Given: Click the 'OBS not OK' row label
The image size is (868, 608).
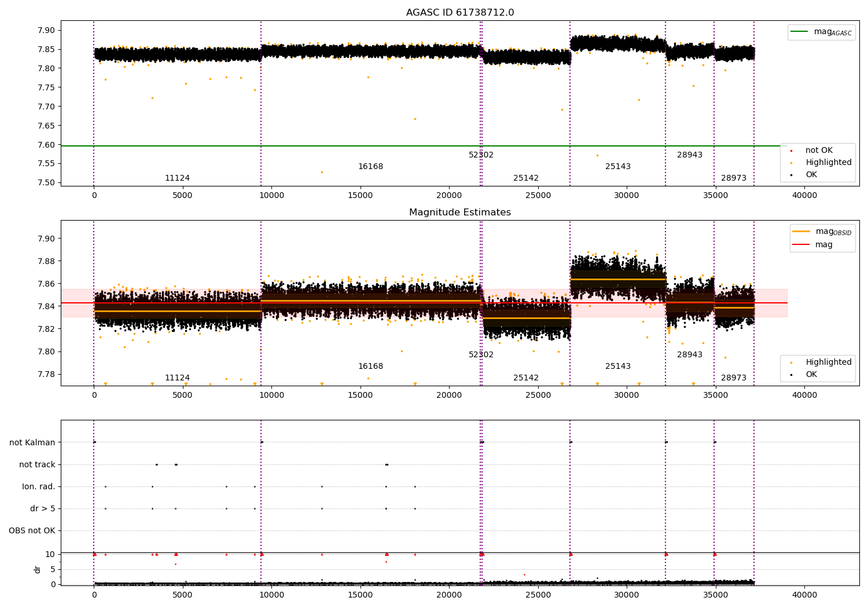Looking at the screenshot, I should tap(32, 530).
